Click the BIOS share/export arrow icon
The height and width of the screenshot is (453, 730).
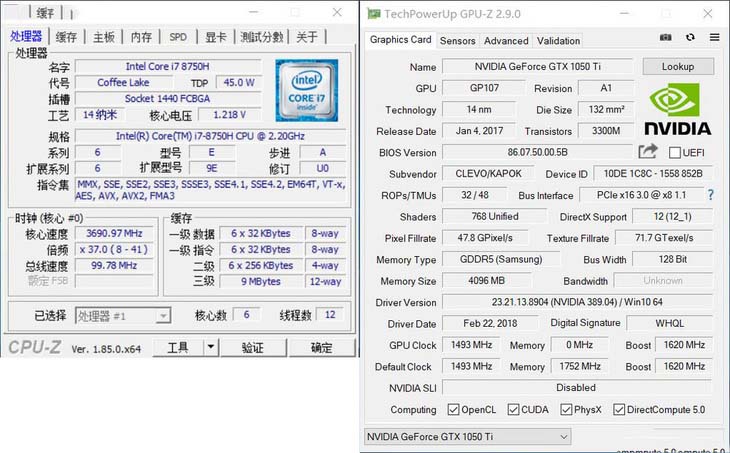coord(648,151)
